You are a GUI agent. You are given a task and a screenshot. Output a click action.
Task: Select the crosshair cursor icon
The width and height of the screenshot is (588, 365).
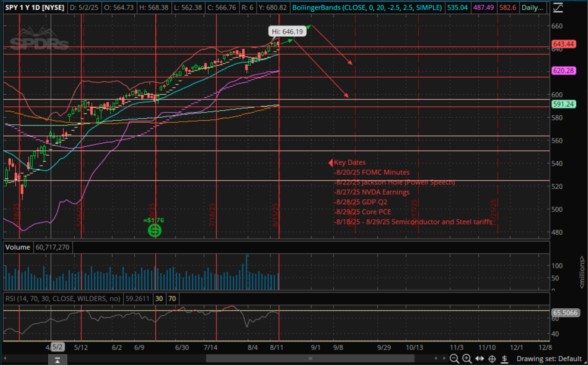[492, 359]
